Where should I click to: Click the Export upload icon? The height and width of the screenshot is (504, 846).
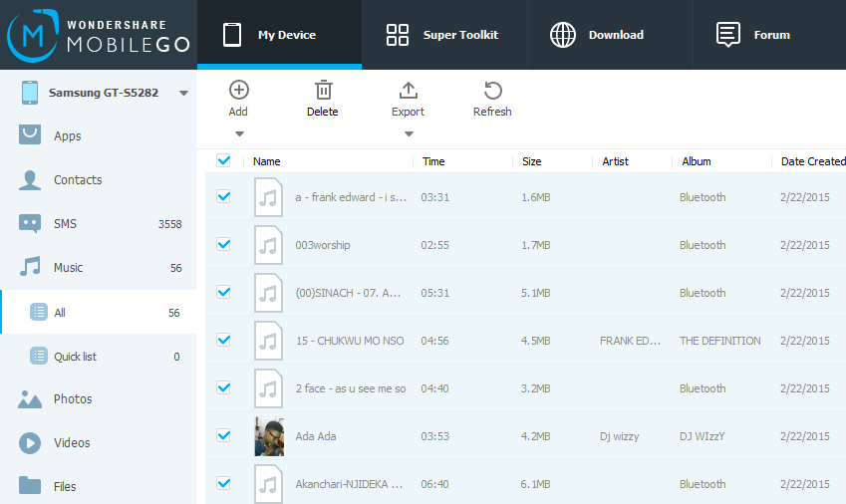click(408, 91)
